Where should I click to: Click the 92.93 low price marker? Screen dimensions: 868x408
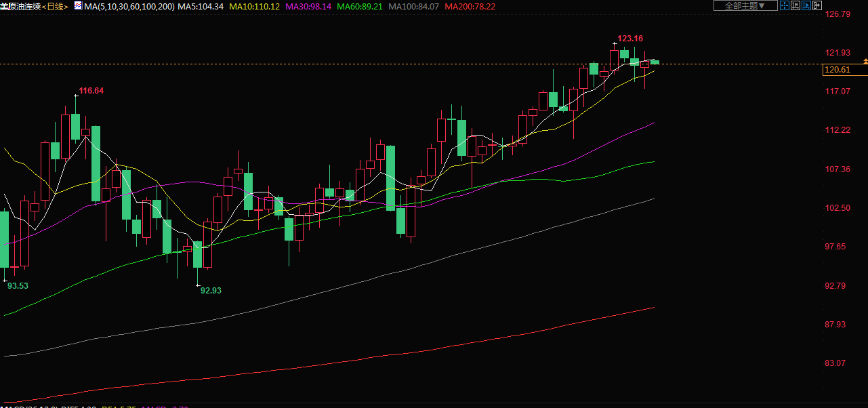click(211, 290)
